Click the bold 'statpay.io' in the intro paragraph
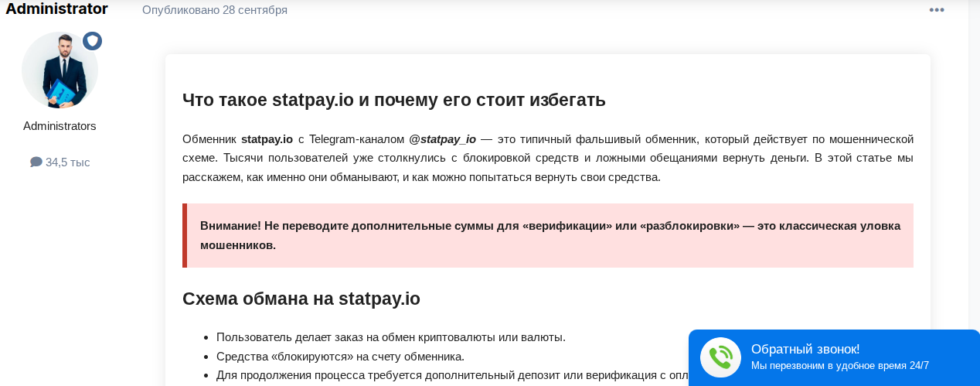 [267, 139]
